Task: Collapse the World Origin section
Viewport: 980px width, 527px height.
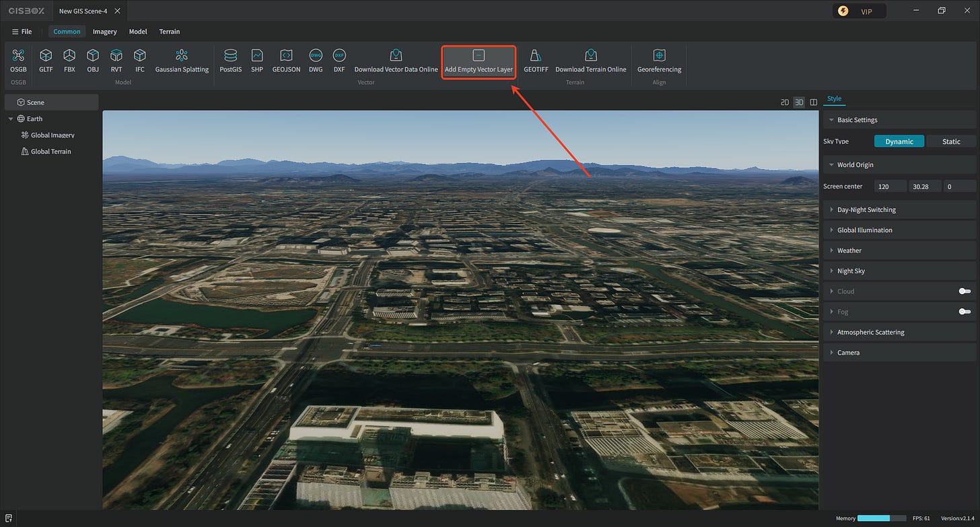Action: (899, 165)
